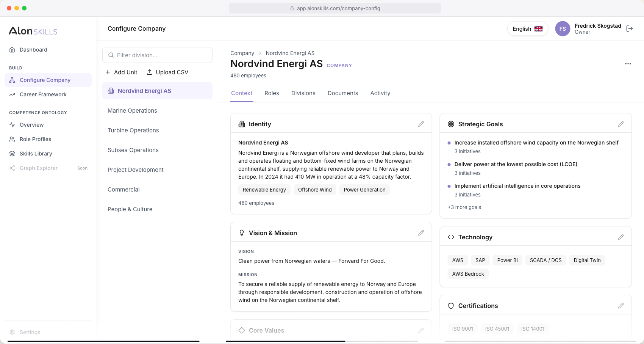
Task: Click the Power BI technology tag
Action: point(507,260)
